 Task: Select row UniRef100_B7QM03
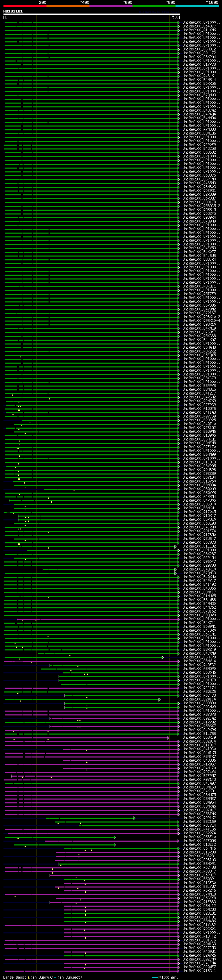tap(199, 96)
